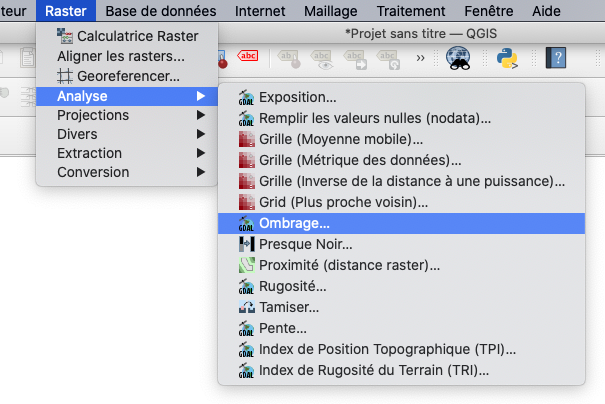Open Proximité (distance raster) tool
The width and height of the screenshot is (605, 404).
tap(349, 265)
